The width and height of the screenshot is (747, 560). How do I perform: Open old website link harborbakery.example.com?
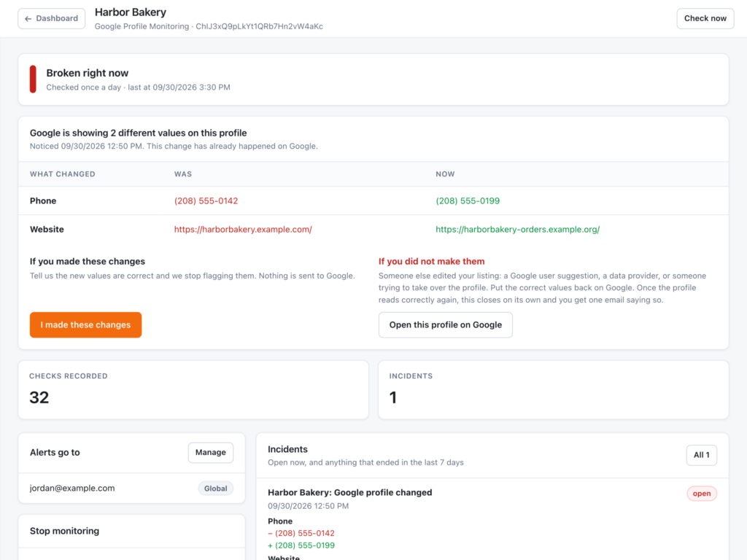pyautogui.click(x=243, y=230)
